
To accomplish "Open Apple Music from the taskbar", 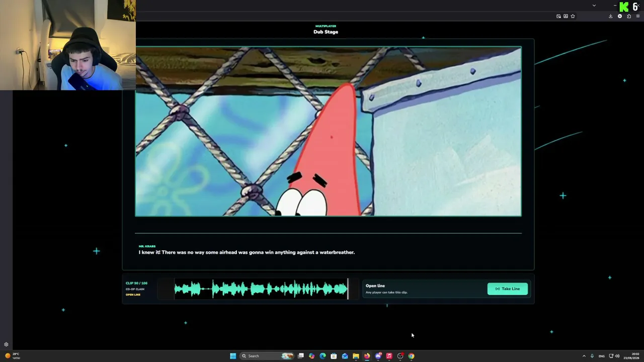I will (x=389, y=356).
